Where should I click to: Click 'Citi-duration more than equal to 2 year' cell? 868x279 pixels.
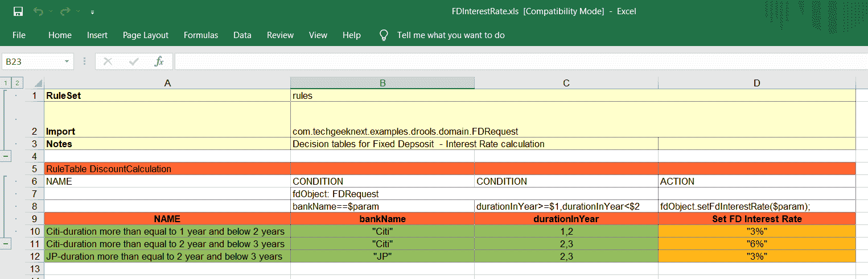(167, 244)
